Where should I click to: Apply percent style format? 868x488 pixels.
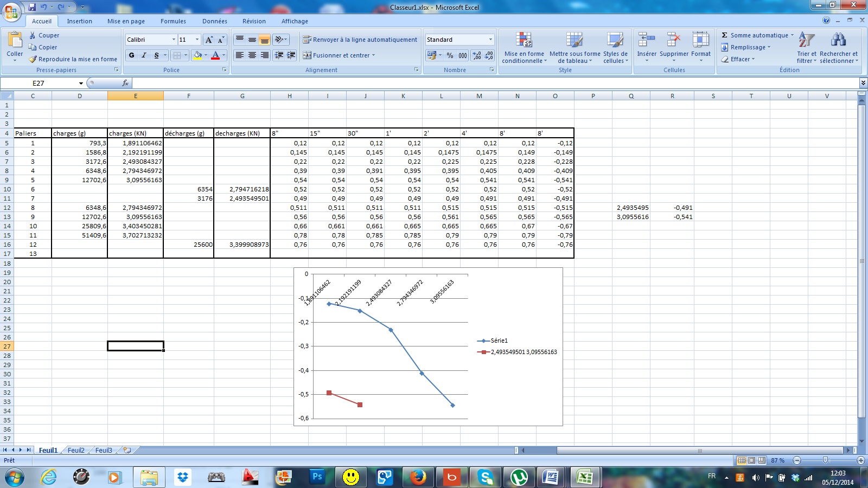pos(450,55)
